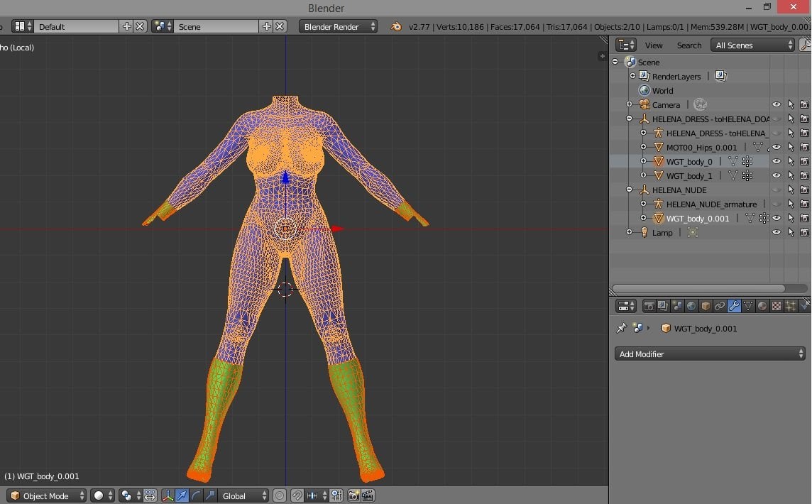The image size is (812, 504).
Task: Open the Texture properties checker tab
Action: [777, 306]
